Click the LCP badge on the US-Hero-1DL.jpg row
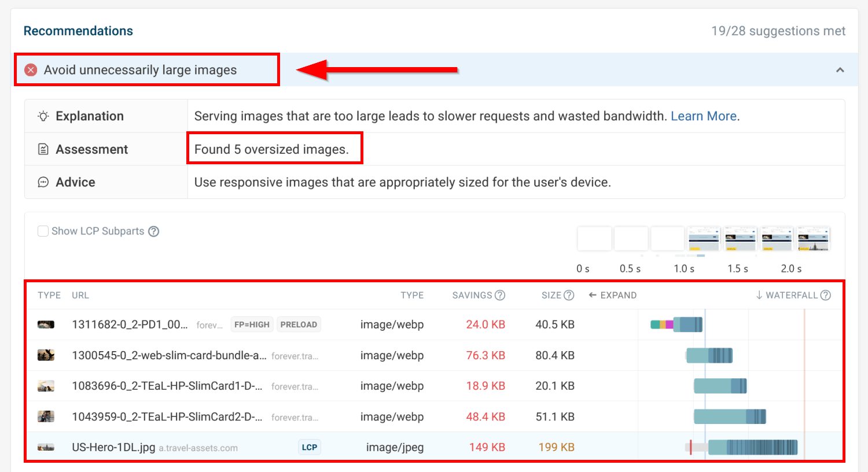868x472 pixels. [309, 447]
